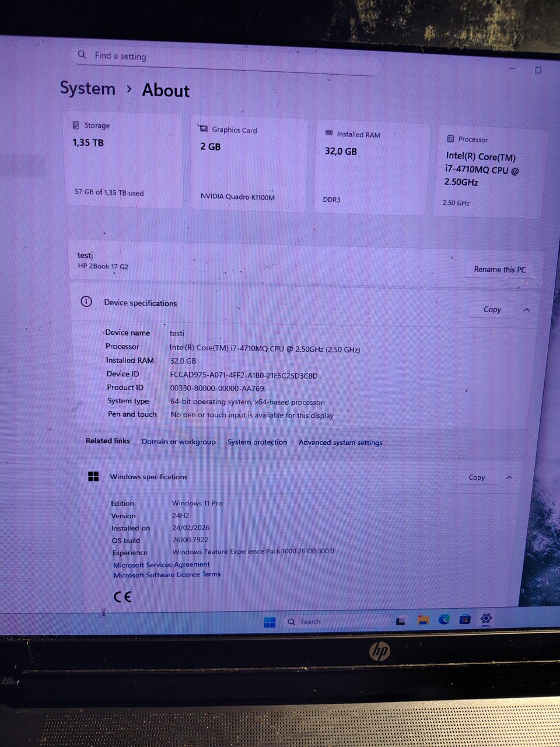Click the Installed on date 24/02/2026
Screen dimensions: 560x747
191,528
